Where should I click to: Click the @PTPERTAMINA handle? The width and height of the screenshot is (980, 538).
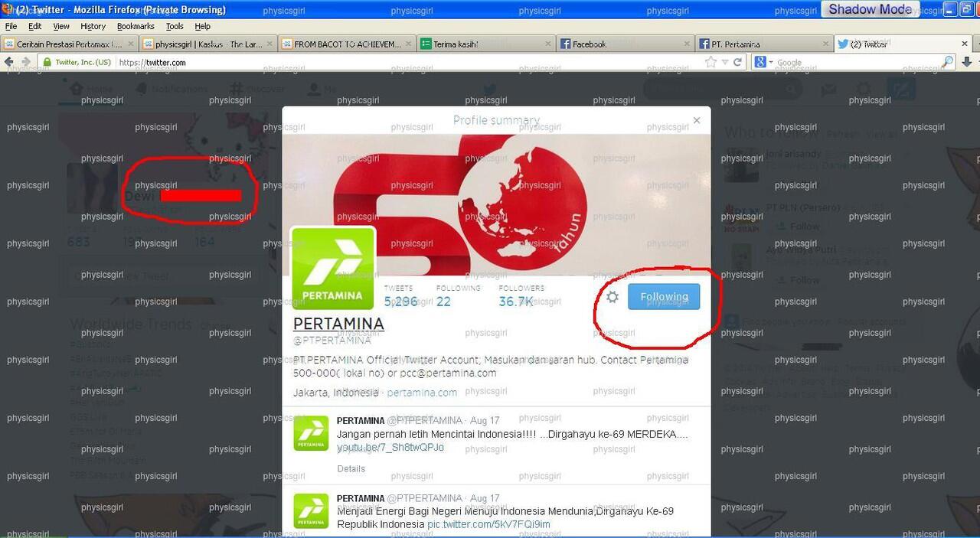coord(332,340)
